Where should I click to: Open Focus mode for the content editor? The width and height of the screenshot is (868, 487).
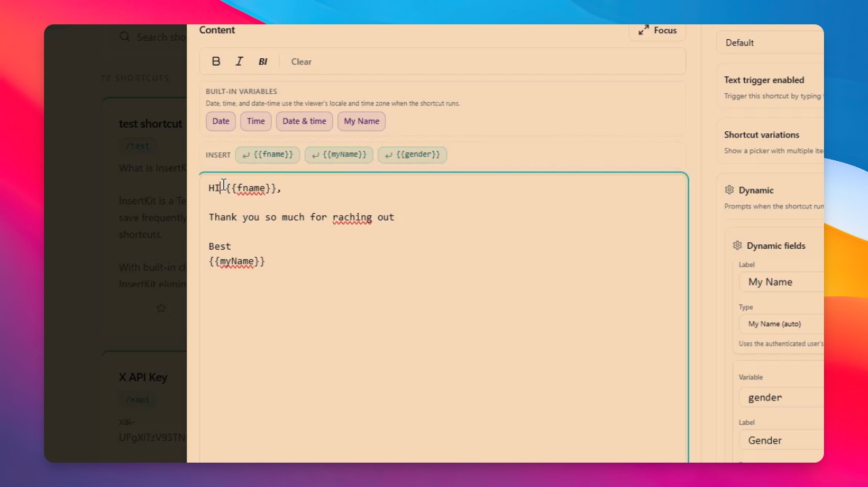(x=657, y=30)
